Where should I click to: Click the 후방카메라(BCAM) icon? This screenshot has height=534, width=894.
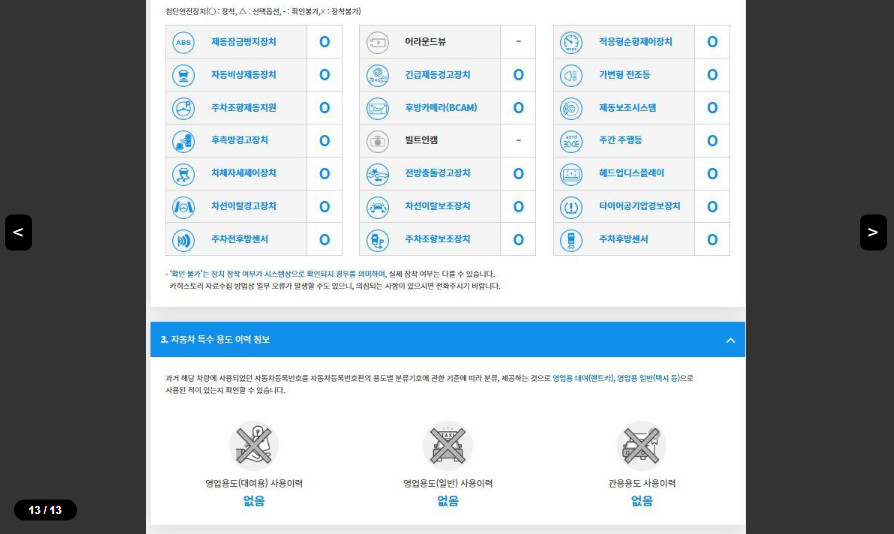tap(377, 108)
